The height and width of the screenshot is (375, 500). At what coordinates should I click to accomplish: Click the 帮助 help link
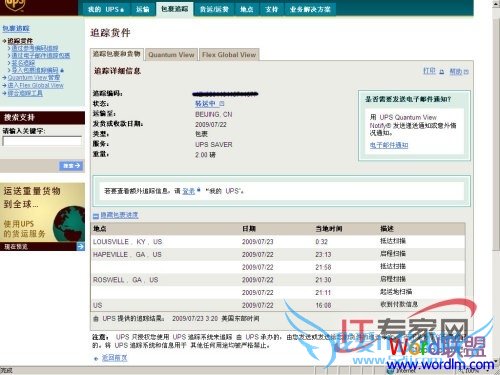(456, 71)
